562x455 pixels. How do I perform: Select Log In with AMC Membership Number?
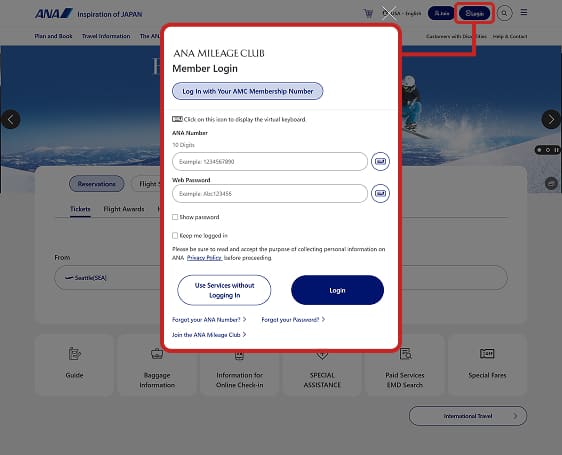pos(248,91)
